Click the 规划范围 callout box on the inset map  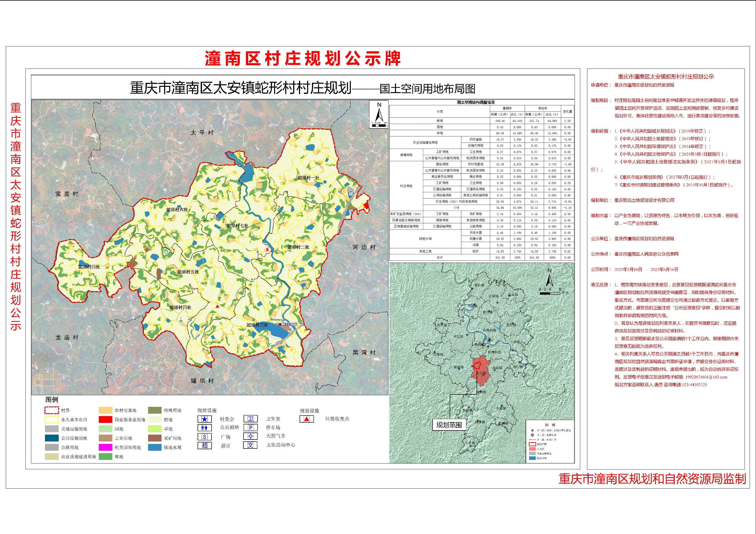coord(449,425)
